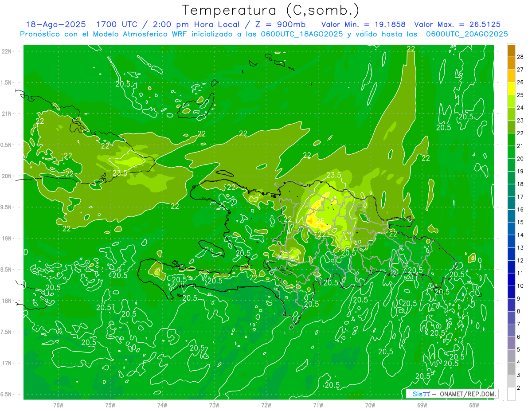Click the "19" value on the colorbar
532x411 pixels.
[521, 171]
